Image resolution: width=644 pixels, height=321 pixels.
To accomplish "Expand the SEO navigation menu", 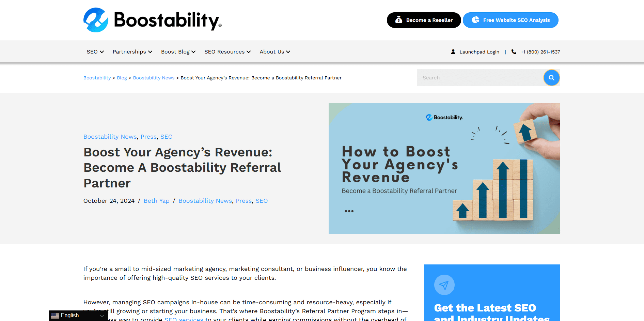I will click(95, 52).
